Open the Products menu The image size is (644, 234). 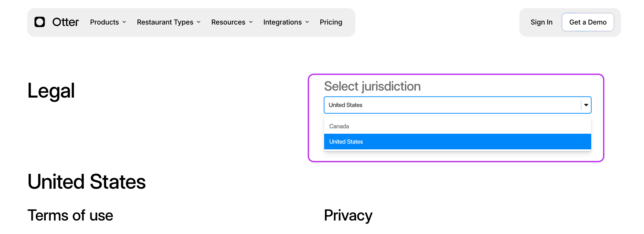coord(108,22)
